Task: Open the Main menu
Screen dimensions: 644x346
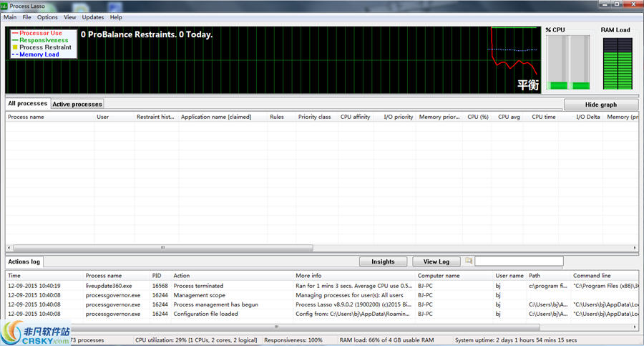Action: click(x=10, y=17)
